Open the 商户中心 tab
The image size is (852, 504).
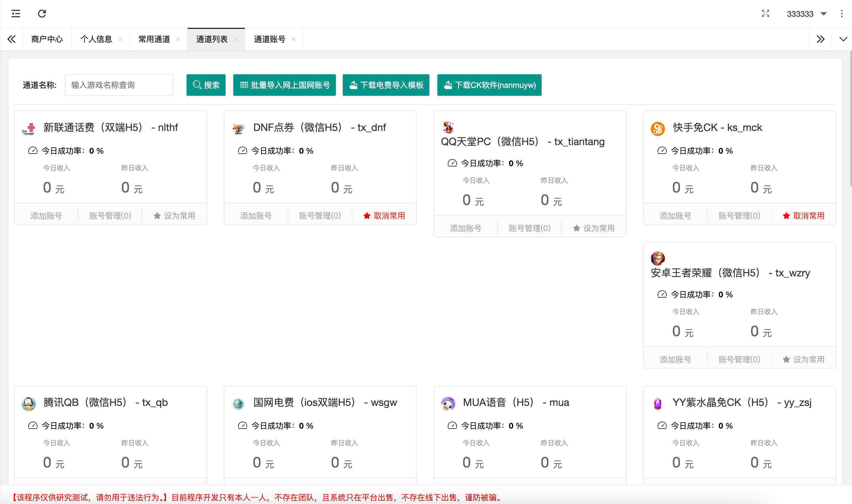pos(47,39)
